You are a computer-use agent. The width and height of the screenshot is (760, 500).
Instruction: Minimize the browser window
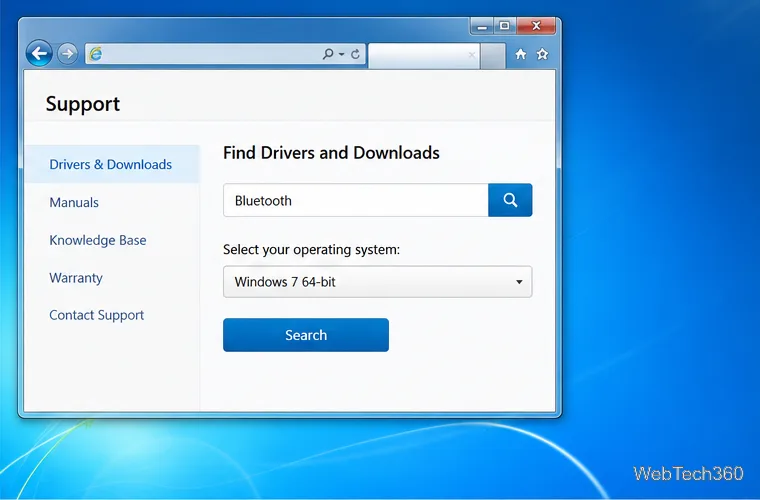click(x=482, y=26)
